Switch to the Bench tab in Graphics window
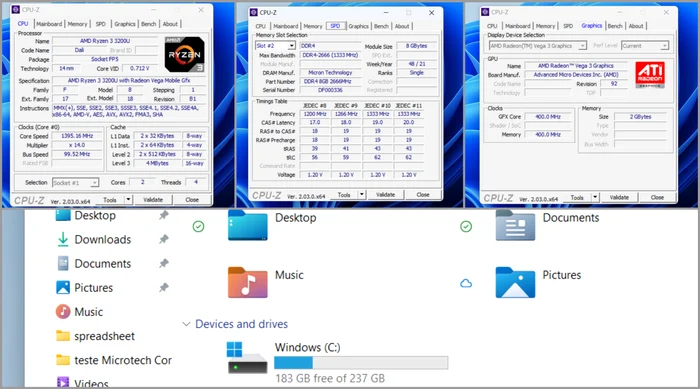 [615, 26]
